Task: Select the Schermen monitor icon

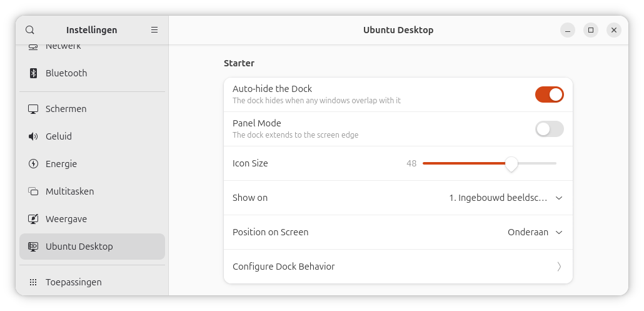Action: pyautogui.click(x=34, y=109)
